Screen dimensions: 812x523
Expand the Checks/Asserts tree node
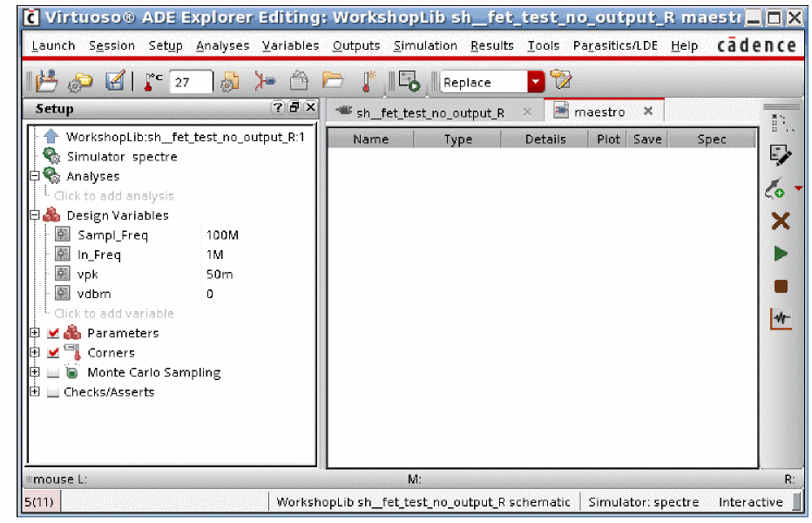point(35,392)
